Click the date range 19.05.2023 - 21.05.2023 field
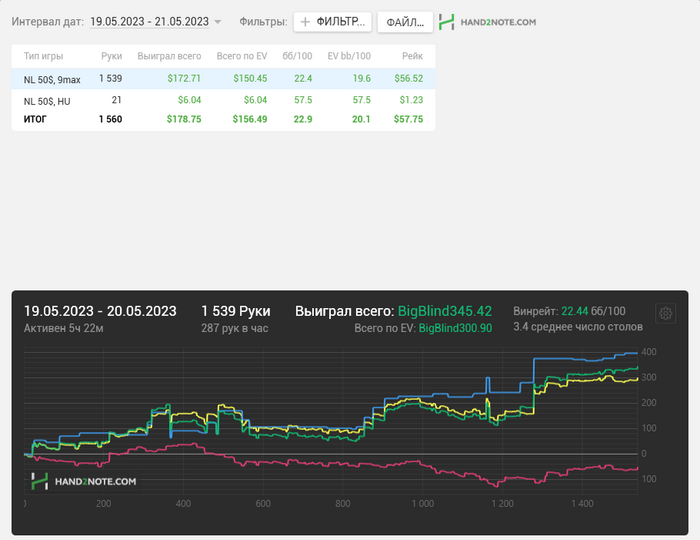This screenshot has height=540, width=700. [150, 21]
